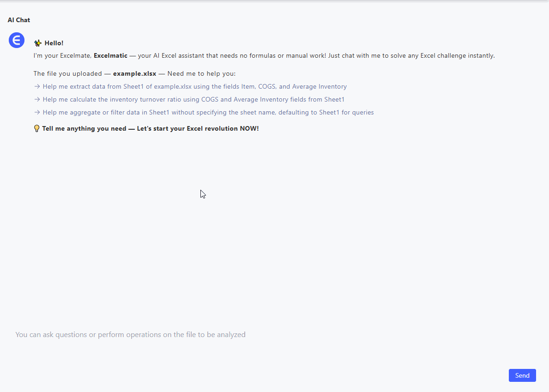Click the bold Excelmatic name in the greeting
549x392 pixels.
[110, 56]
